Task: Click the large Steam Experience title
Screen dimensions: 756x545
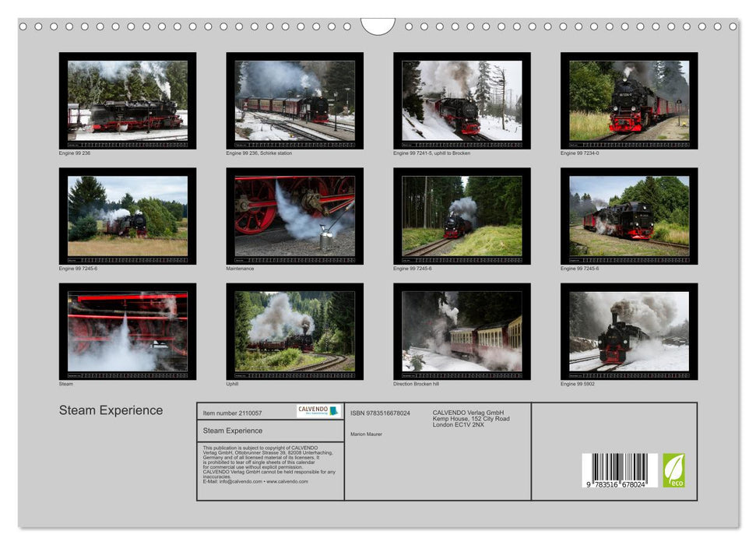Action: [111, 410]
